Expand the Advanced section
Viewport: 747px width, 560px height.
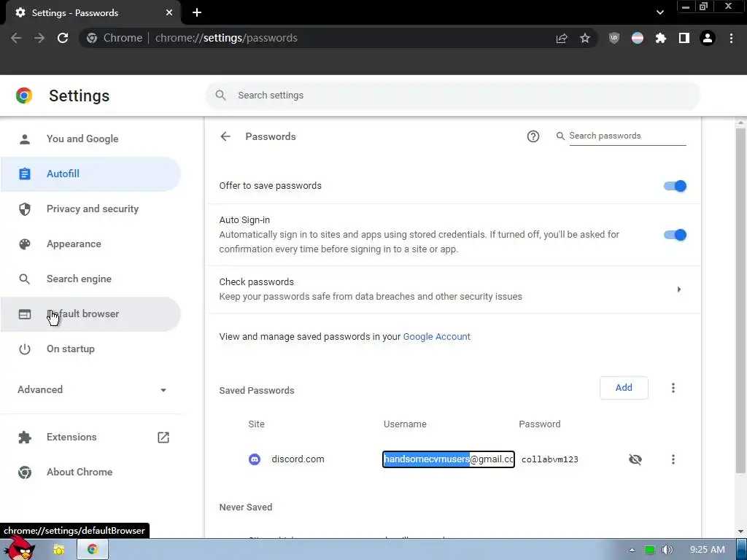tap(92, 389)
